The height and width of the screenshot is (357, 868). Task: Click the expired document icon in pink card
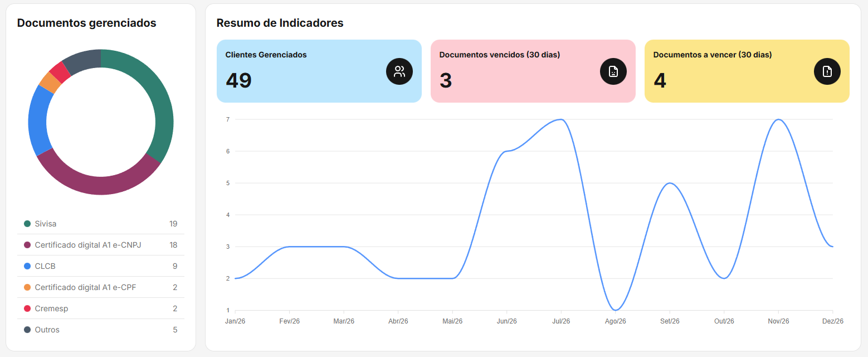613,71
